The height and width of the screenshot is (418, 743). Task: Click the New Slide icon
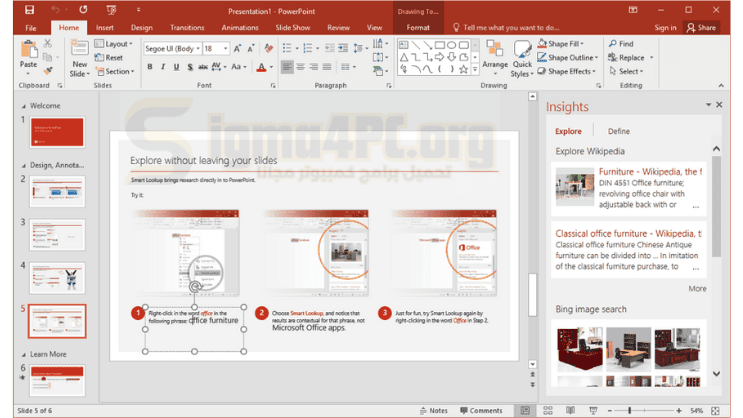coord(79,48)
